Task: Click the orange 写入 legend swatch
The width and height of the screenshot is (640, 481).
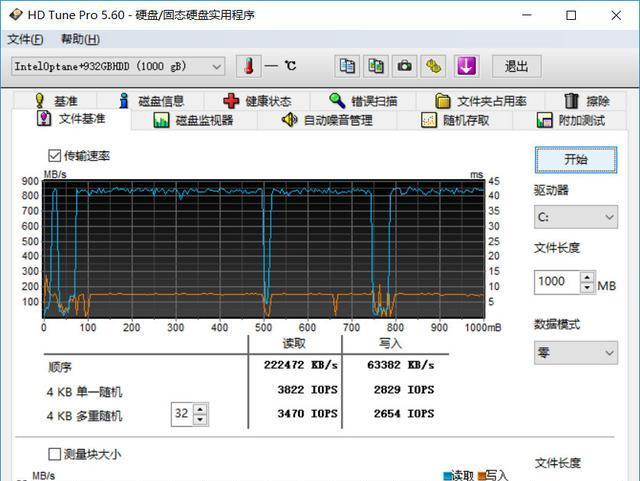Action: 482,476
